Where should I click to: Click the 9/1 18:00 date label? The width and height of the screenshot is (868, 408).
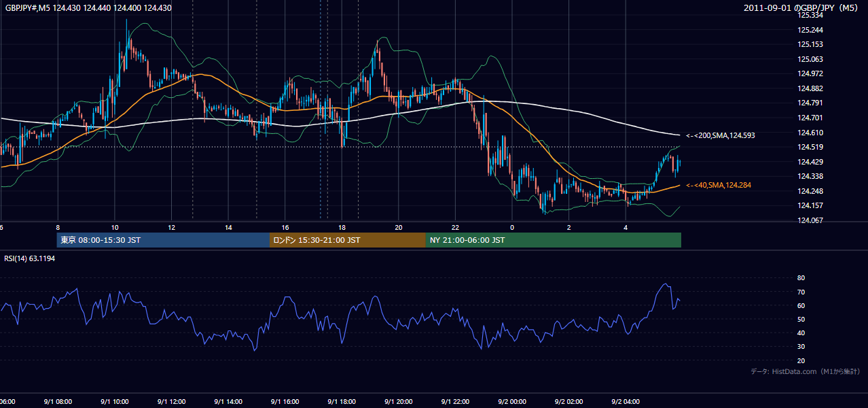342,401
